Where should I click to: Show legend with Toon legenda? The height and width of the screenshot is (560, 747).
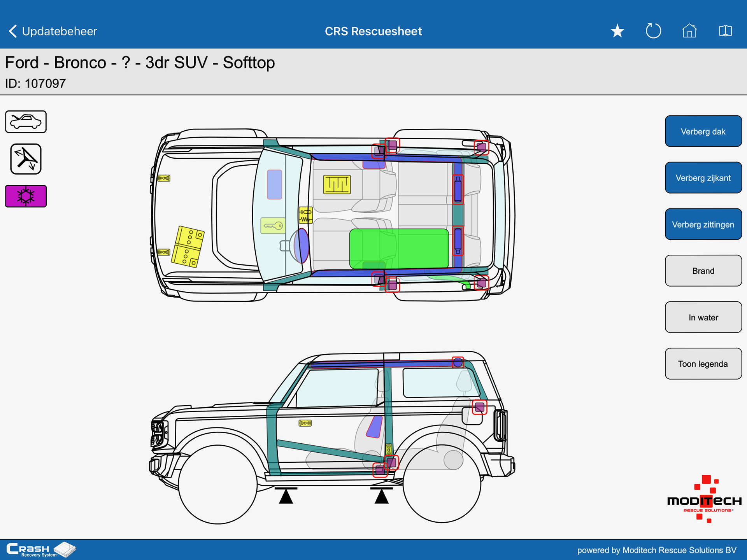(703, 364)
